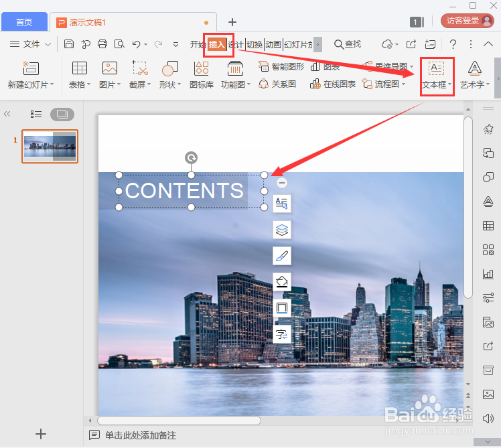
Task: Switch to the 首页 tab
Action: pos(24,22)
